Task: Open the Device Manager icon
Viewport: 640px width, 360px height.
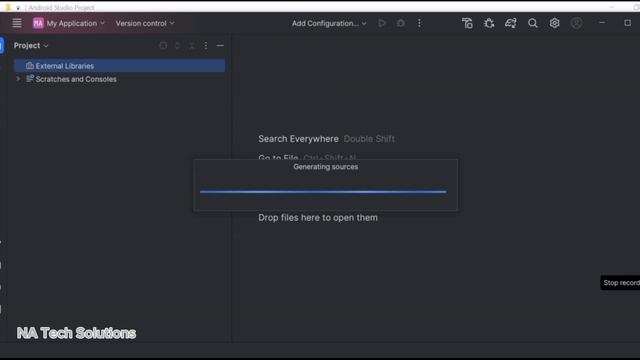Action: [x=467, y=23]
